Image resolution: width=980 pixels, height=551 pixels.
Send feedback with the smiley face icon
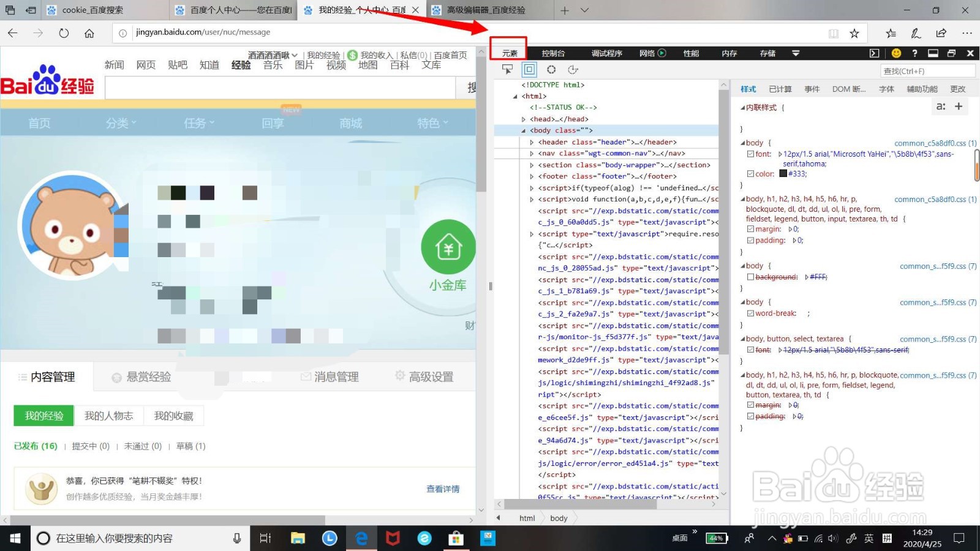tap(896, 53)
